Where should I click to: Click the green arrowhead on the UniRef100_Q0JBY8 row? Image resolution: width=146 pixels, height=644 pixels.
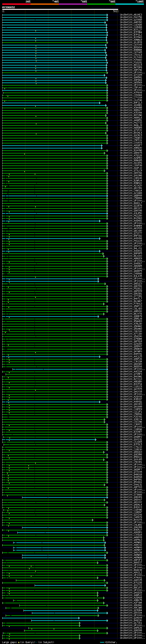[107, 42]
